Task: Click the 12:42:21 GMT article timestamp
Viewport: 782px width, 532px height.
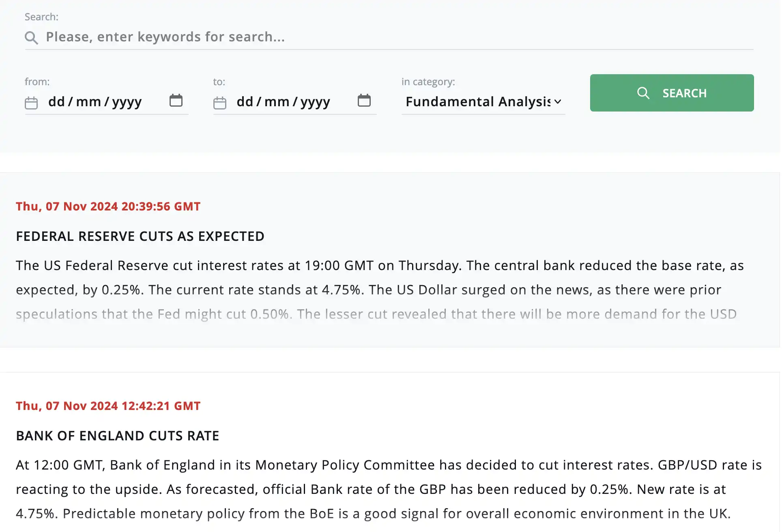Action: [108, 406]
